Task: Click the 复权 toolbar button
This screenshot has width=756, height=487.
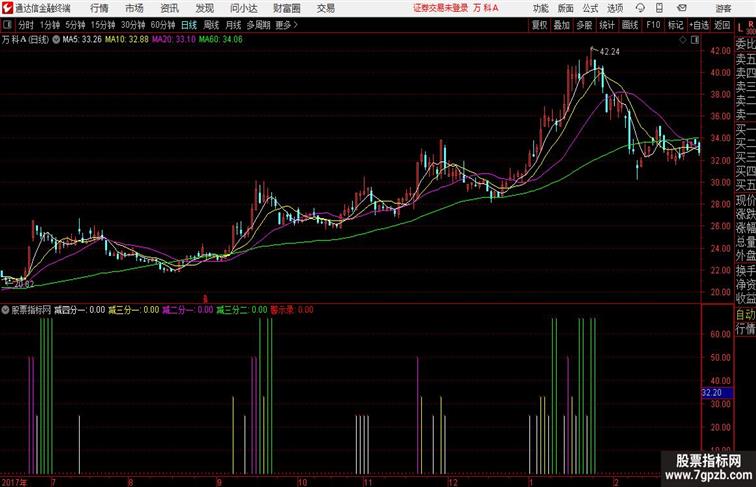Action: click(x=539, y=25)
